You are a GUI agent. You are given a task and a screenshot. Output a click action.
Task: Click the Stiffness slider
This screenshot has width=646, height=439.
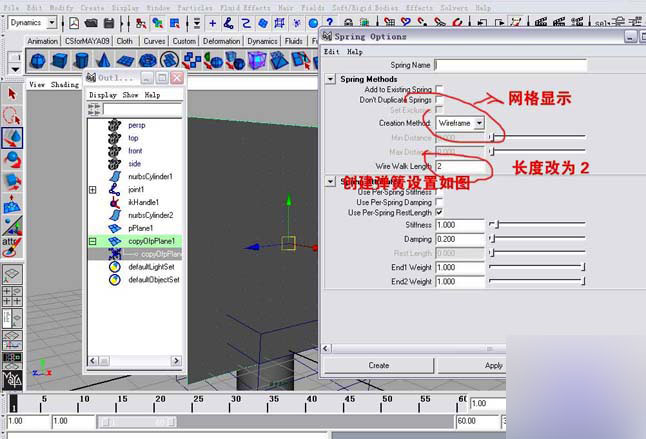537,224
